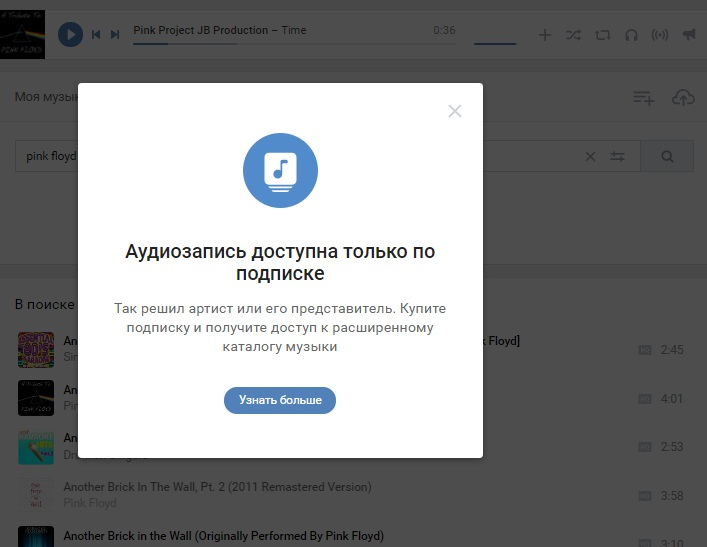
Task: Add current track with the plus icon
Action: 545,35
